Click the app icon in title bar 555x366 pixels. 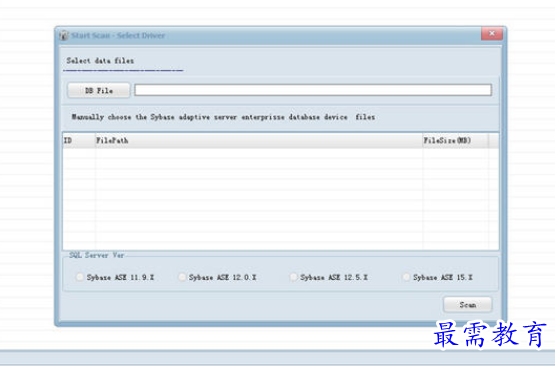point(64,35)
